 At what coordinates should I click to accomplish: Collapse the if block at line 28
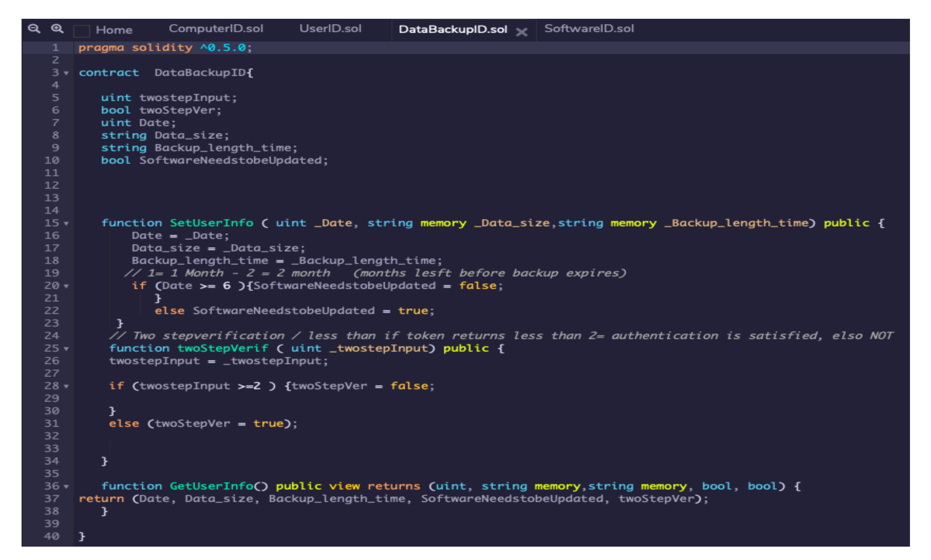pos(66,387)
